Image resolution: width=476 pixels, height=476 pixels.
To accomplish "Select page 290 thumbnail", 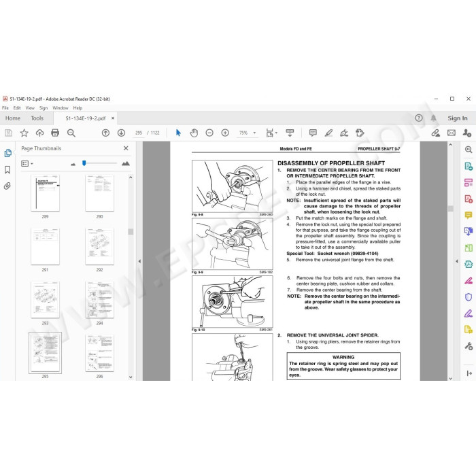I will (99, 193).
